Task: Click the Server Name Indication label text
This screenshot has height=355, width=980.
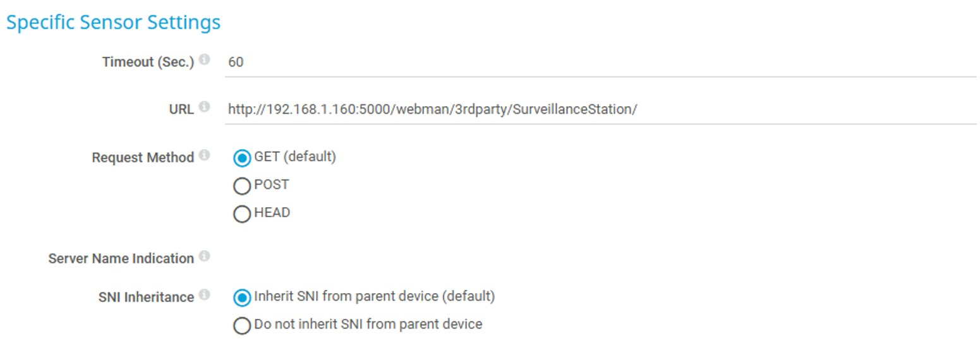Action: point(121,259)
